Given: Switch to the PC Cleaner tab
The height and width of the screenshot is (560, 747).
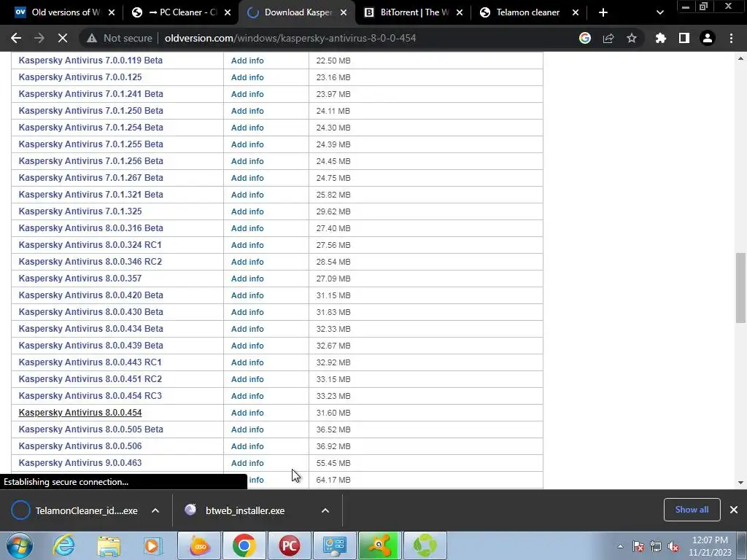Looking at the screenshot, I should (x=181, y=12).
